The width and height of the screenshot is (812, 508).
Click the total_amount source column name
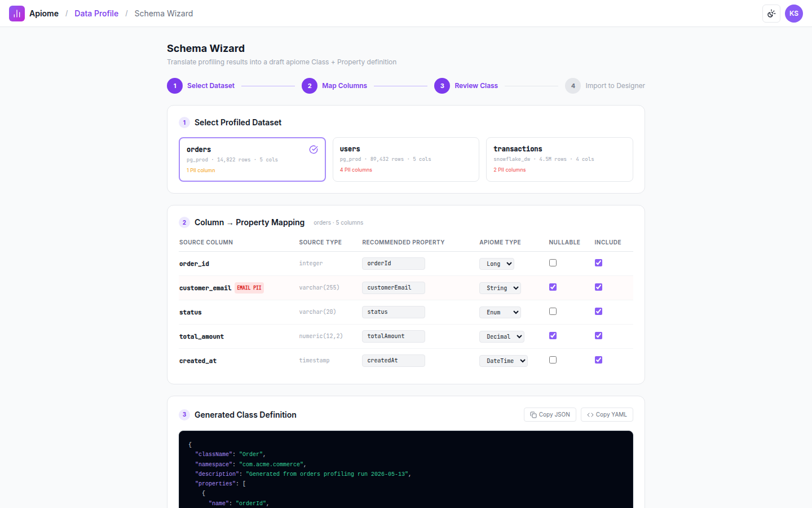[x=201, y=336]
